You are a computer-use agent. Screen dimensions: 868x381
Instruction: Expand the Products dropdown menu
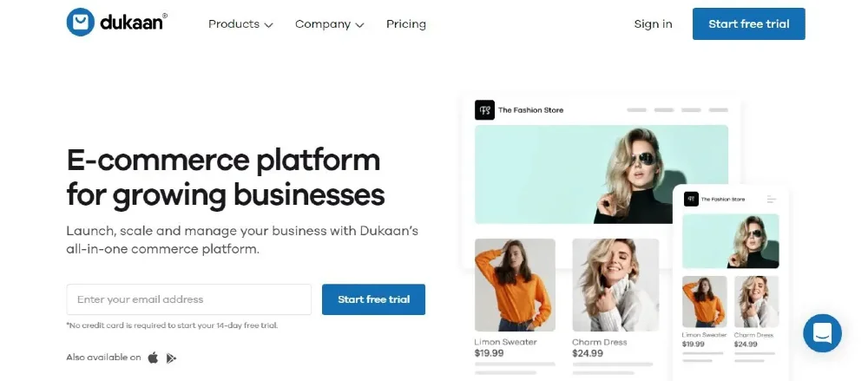[240, 24]
